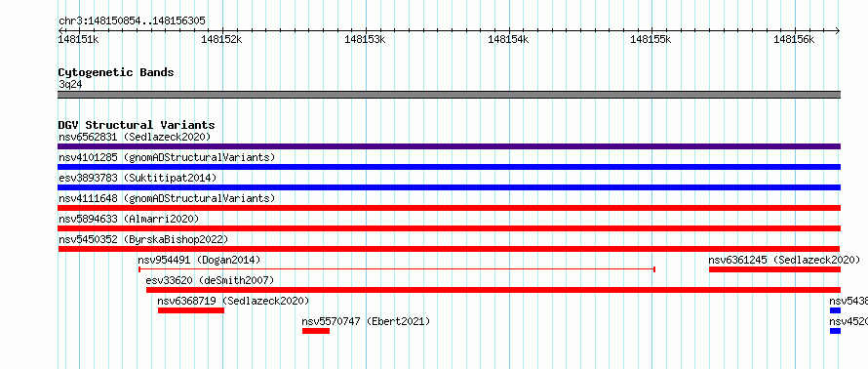Click the esv3893783 (Suktitipat2014) label
This screenshot has height=369, width=868.
coord(138,178)
